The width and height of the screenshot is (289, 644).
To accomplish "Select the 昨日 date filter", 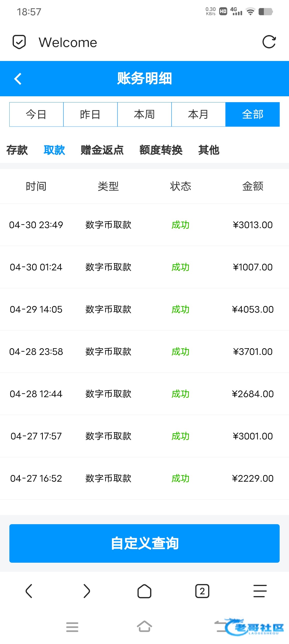I will coord(90,114).
